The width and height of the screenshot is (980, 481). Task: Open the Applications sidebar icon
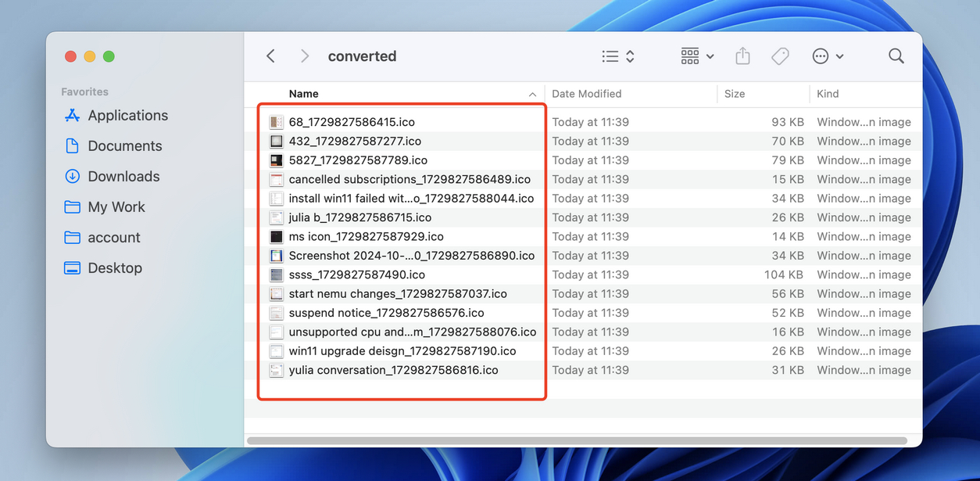71,115
